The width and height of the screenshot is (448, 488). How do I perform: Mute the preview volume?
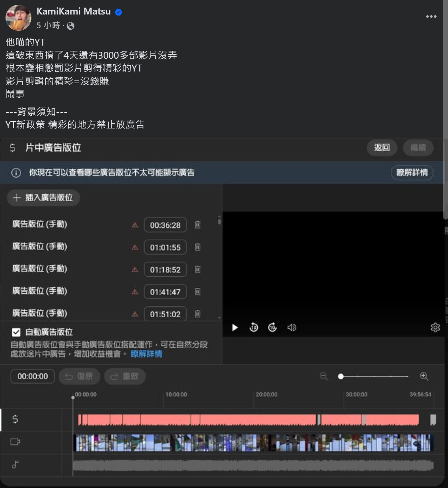point(292,327)
